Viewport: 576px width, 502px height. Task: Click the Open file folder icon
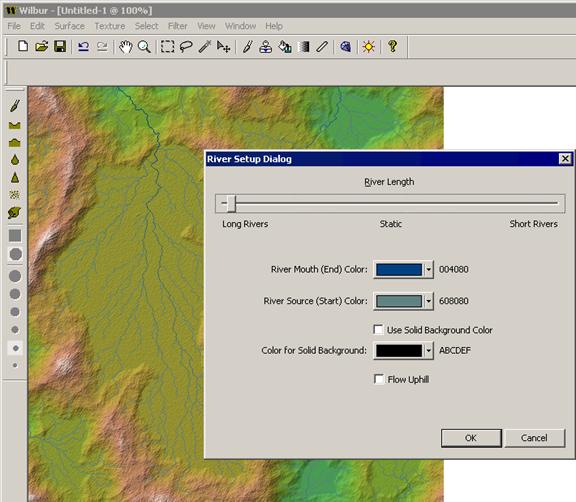point(42,47)
